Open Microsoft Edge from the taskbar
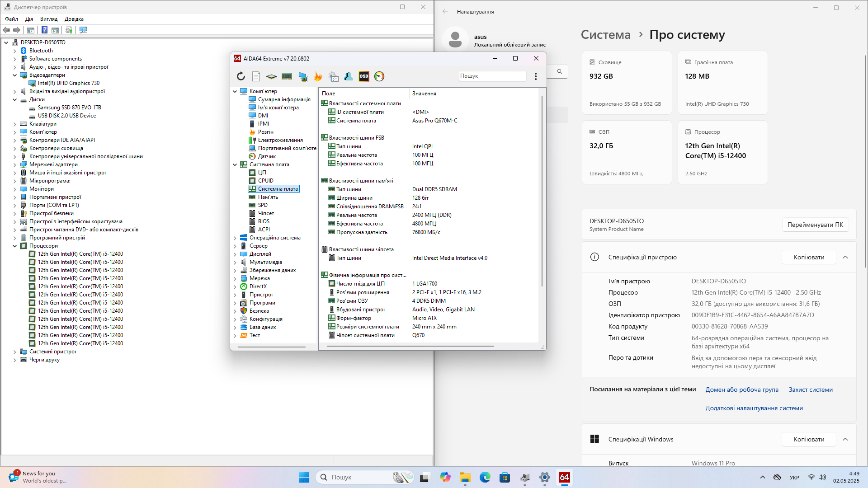This screenshot has height=488, width=868. coord(485,477)
